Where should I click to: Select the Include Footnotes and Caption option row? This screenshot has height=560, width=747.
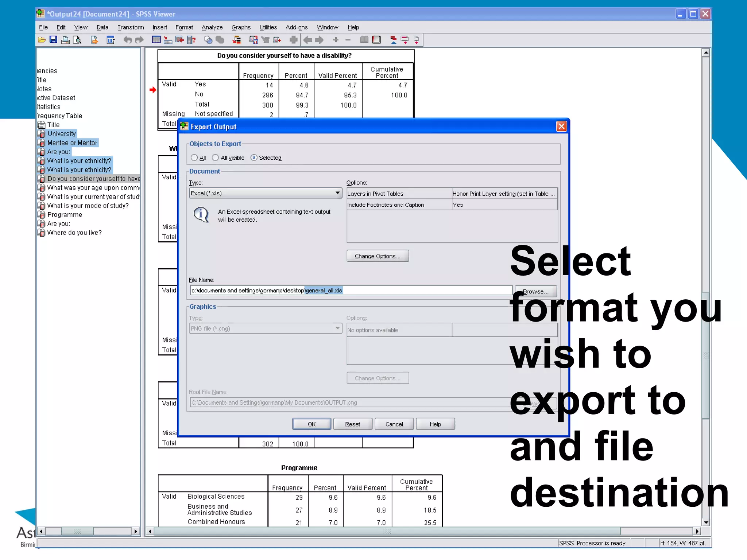[452, 205]
